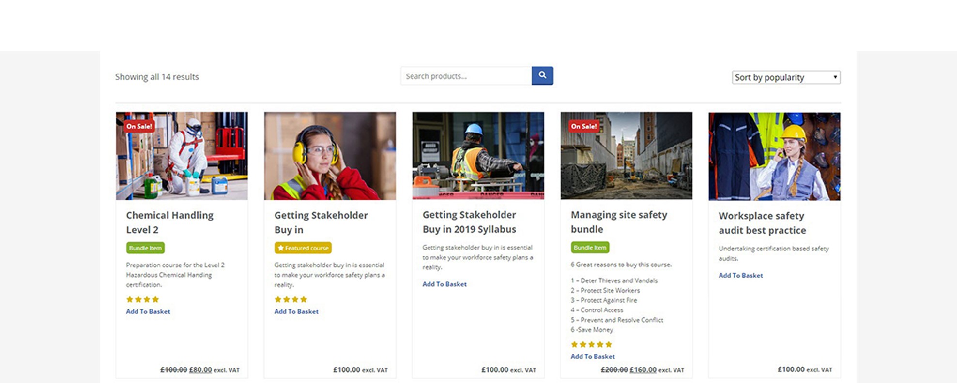
Task: Click the £80.00 sale price
Action: (x=200, y=369)
